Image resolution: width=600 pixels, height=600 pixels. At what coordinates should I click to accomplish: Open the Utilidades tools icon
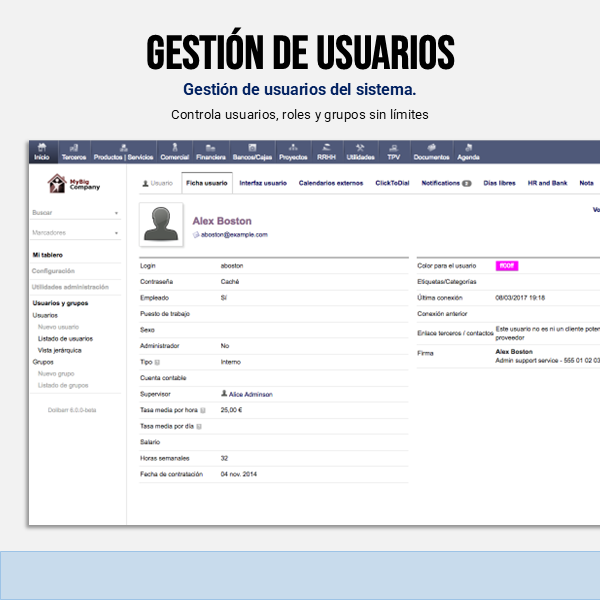pyautogui.click(x=360, y=147)
